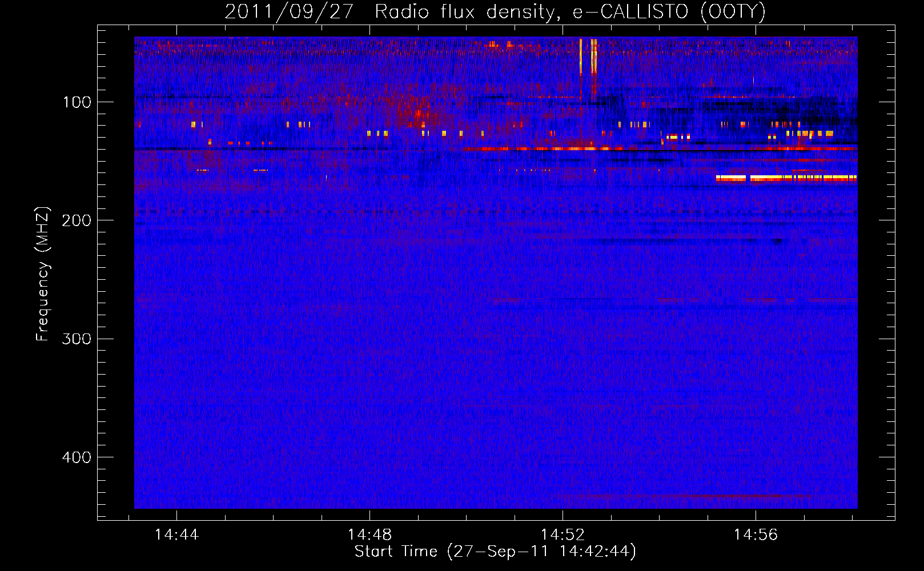Click the 'Frequency (MHZ)' axis label
This screenshot has height=571, width=924.
point(43,274)
